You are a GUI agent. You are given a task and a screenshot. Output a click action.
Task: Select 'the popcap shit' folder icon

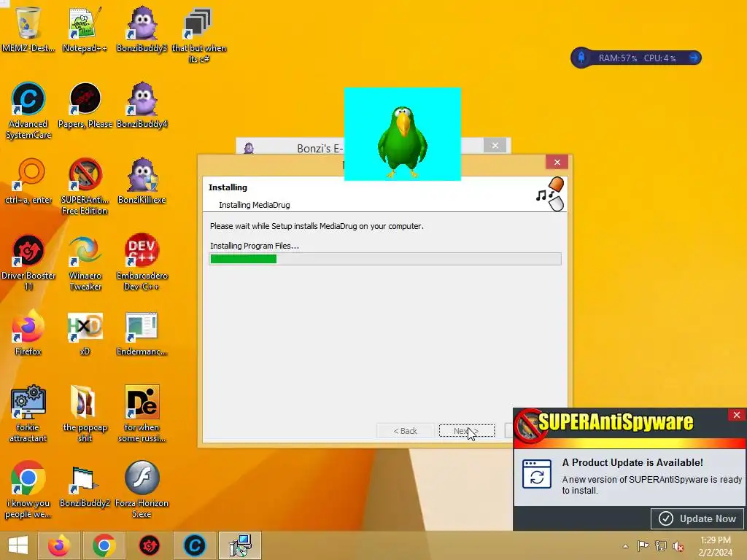coord(85,414)
